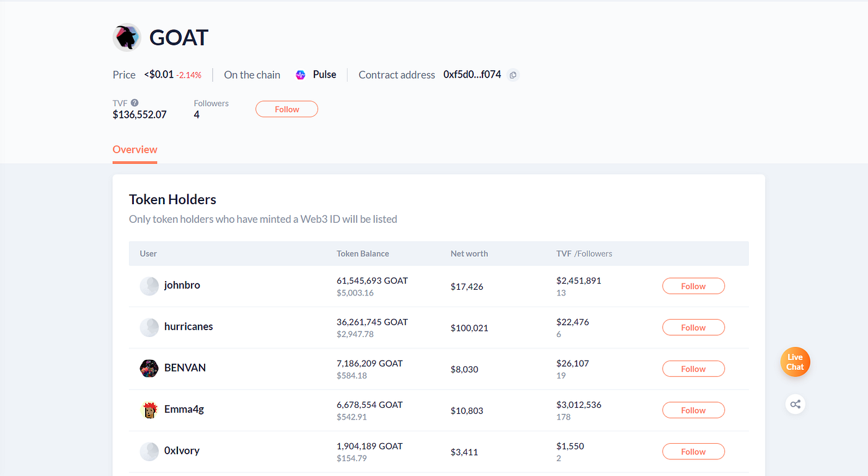
Task: Click net worth $100,021 for hurricanes
Action: pos(469,328)
